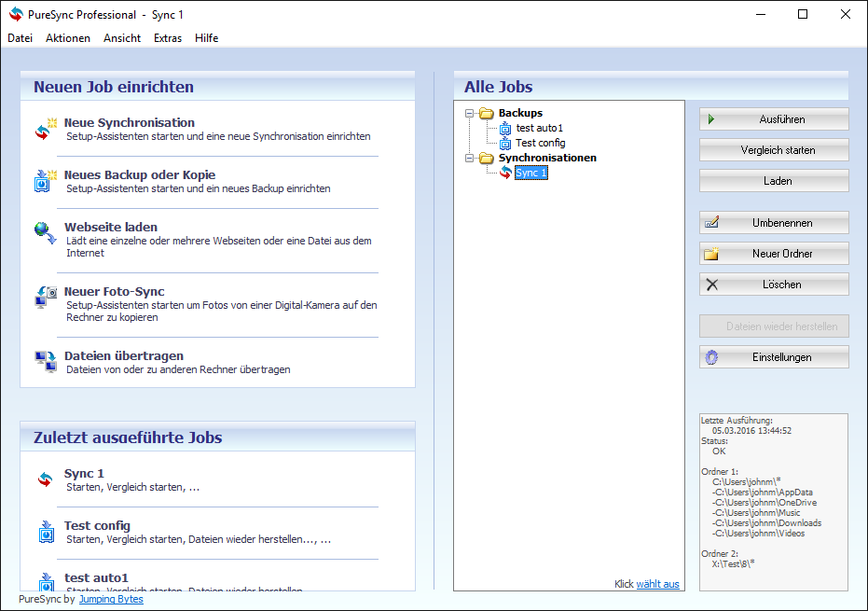Open the Aktionen menu
Screen dimensions: 868x611
68,38
